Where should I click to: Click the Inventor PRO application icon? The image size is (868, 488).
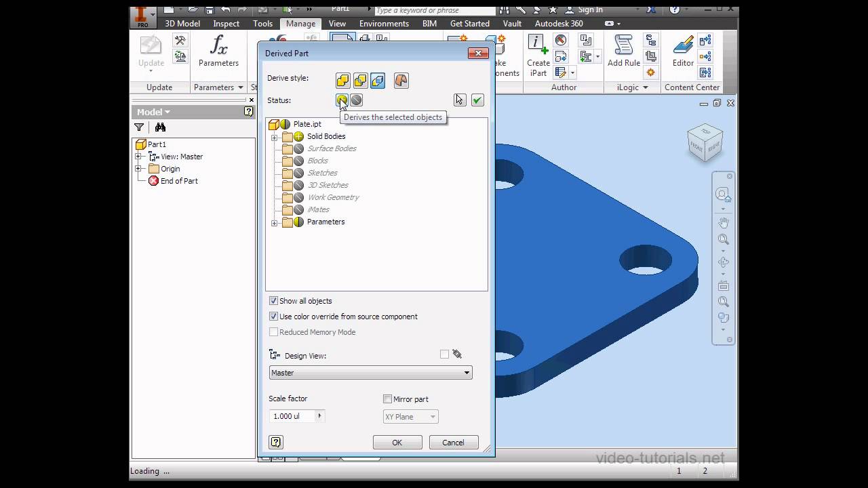142,16
